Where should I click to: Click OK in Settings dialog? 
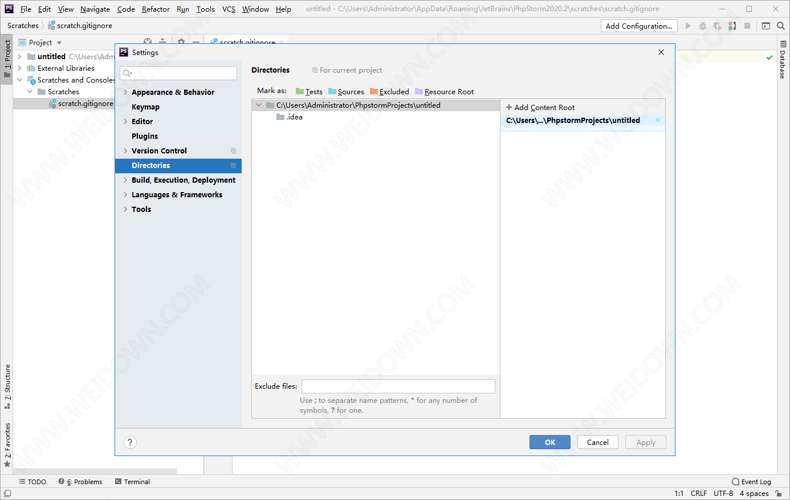[550, 442]
